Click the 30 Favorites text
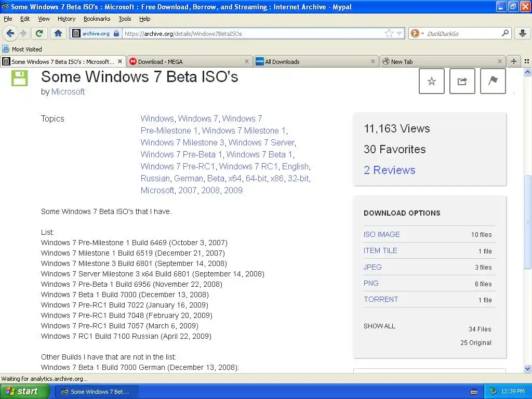Screen dimensions: 532x399 tap(395, 149)
